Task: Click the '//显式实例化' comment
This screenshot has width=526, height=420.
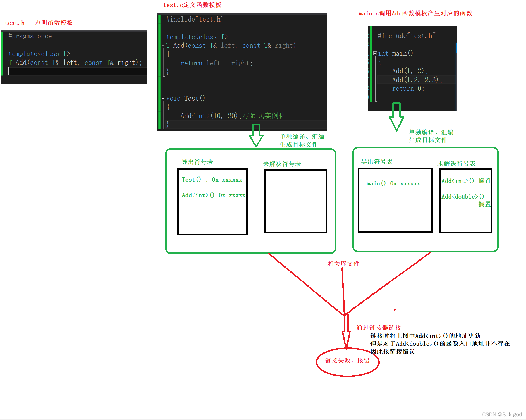Action: click(264, 116)
